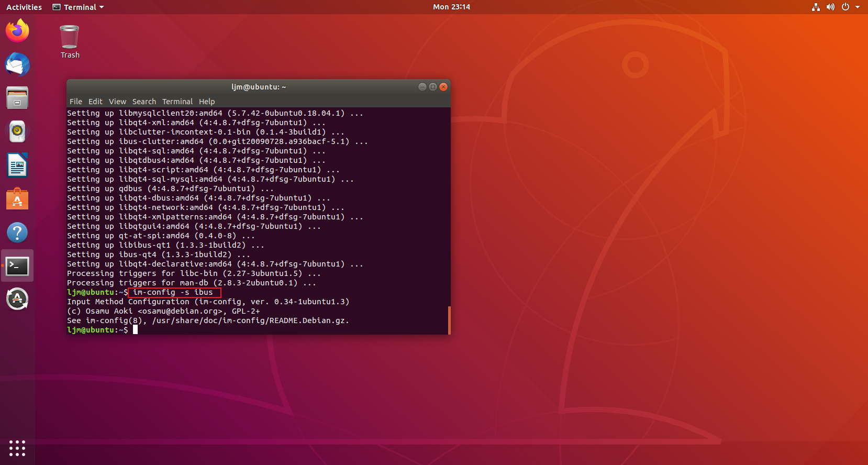Open the Activities overview
The width and height of the screenshot is (868, 465).
pos(24,7)
